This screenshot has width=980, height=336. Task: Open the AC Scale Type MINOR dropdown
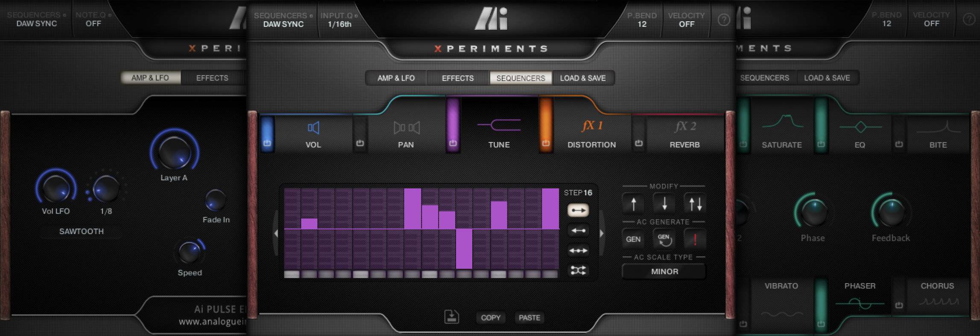click(664, 272)
